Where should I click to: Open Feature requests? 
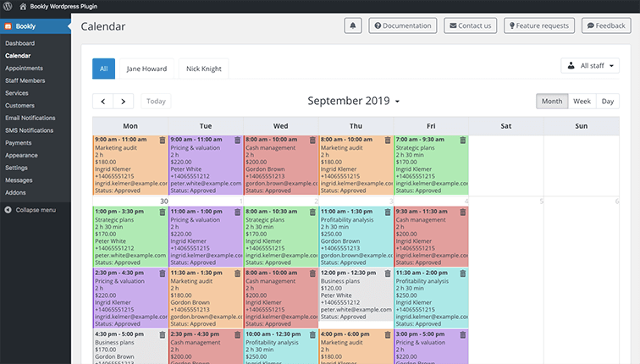pos(538,25)
